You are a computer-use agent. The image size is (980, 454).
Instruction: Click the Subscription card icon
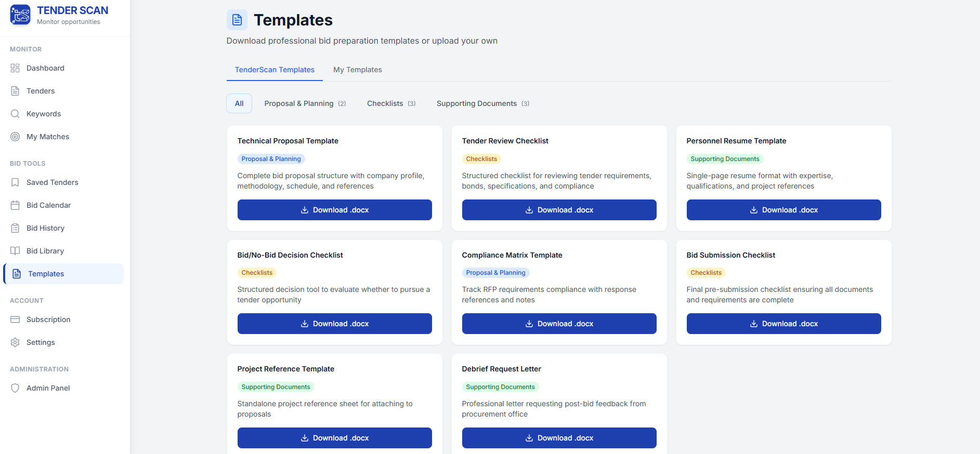pos(15,319)
